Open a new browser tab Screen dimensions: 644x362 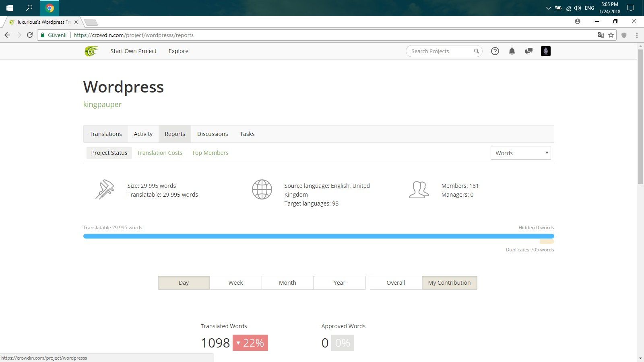(91, 22)
